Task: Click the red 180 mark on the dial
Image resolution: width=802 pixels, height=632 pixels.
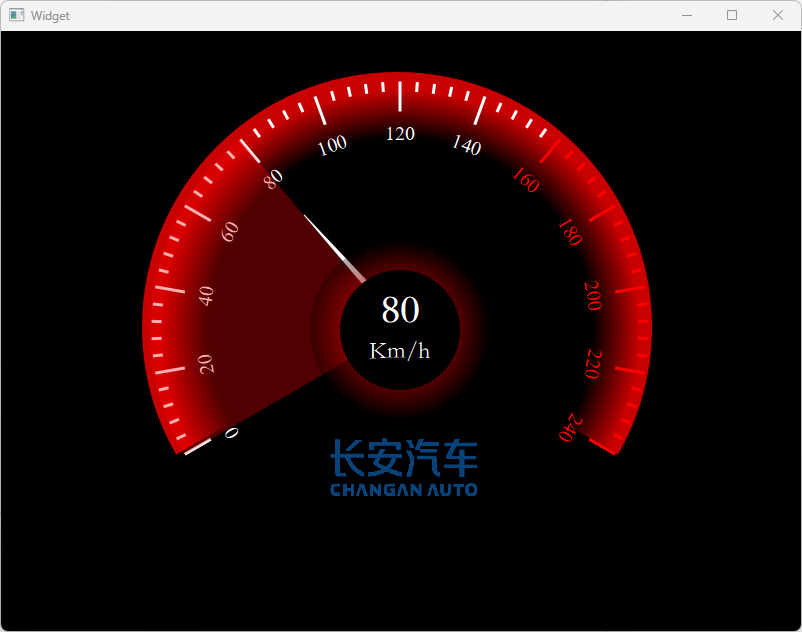Action: tap(570, 232)
